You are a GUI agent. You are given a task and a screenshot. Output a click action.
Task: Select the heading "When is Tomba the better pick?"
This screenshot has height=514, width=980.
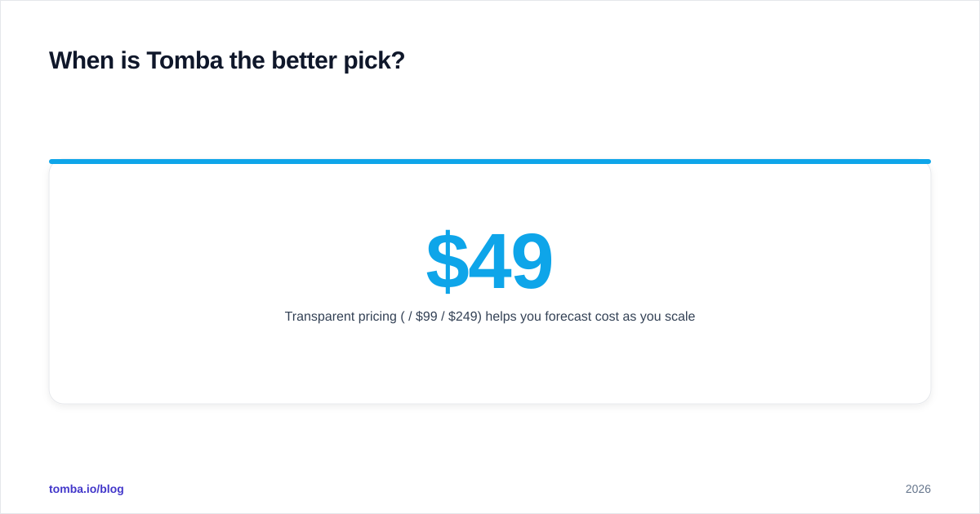(227, 60)
